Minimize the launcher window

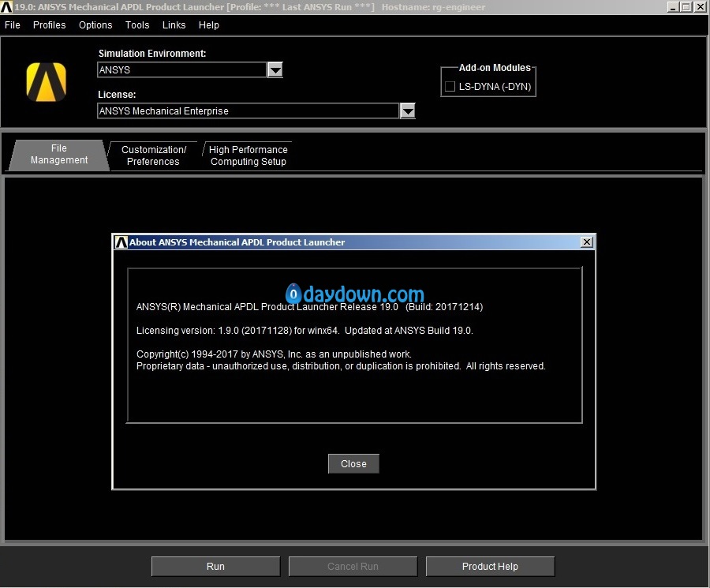pos(673,7)
